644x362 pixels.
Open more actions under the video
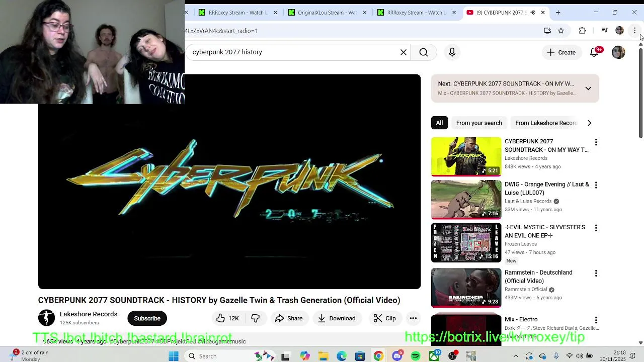(x=413, y=318)
